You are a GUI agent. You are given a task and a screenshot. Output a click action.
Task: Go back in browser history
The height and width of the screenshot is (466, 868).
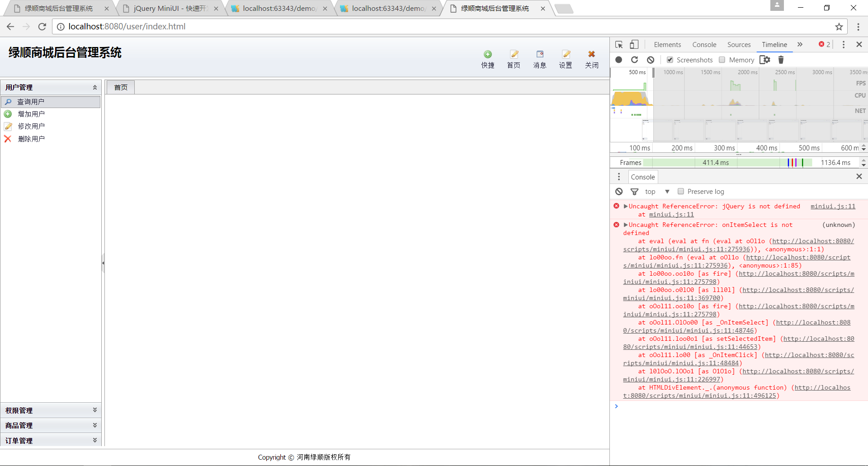coord(10,27)
